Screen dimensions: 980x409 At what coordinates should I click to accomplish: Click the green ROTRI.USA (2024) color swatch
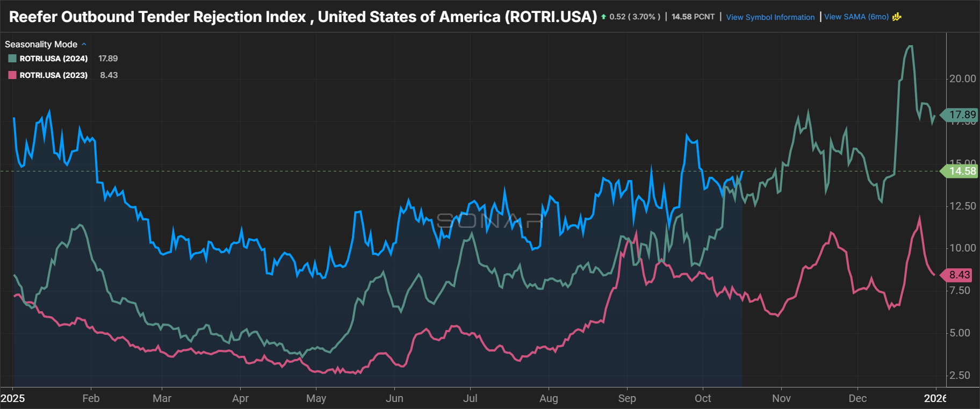pos(12,59)
